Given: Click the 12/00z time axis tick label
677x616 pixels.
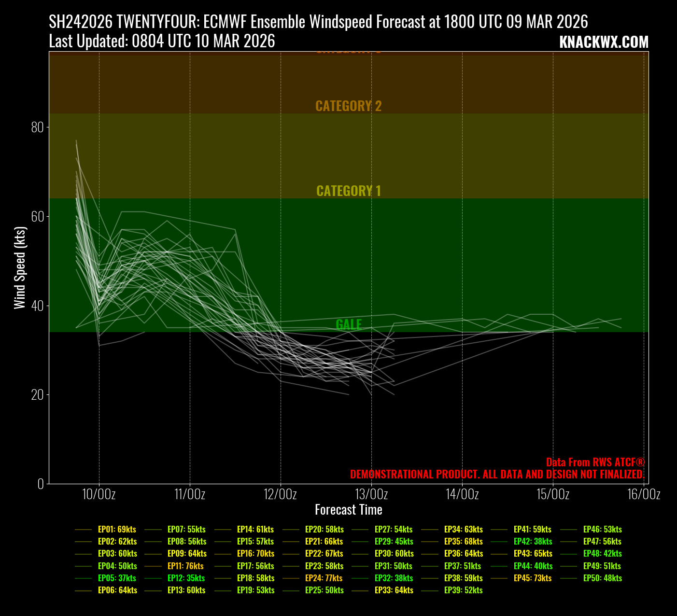Looking at the screenshot, I should [x=281, y=494].
